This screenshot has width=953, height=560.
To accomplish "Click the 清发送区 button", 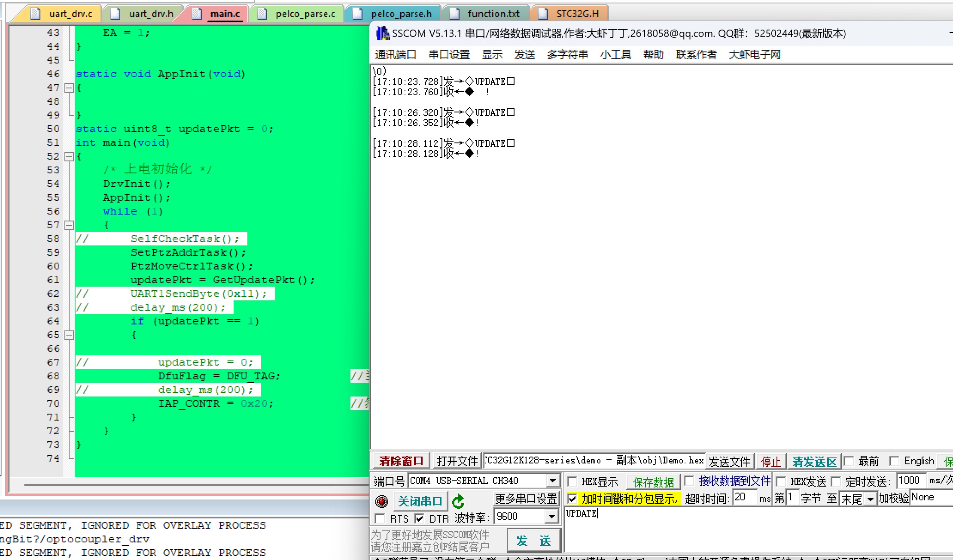I will coord(814,461).
